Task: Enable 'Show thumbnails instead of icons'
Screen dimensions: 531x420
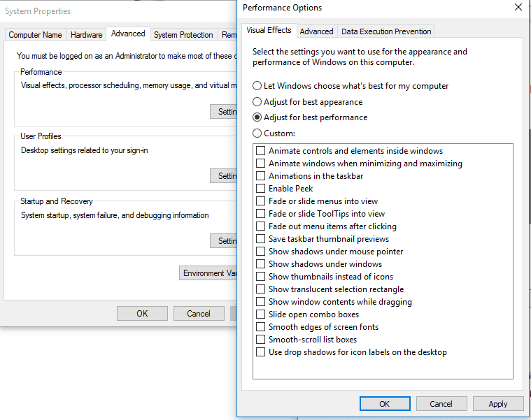Action: tap(260, 277)
